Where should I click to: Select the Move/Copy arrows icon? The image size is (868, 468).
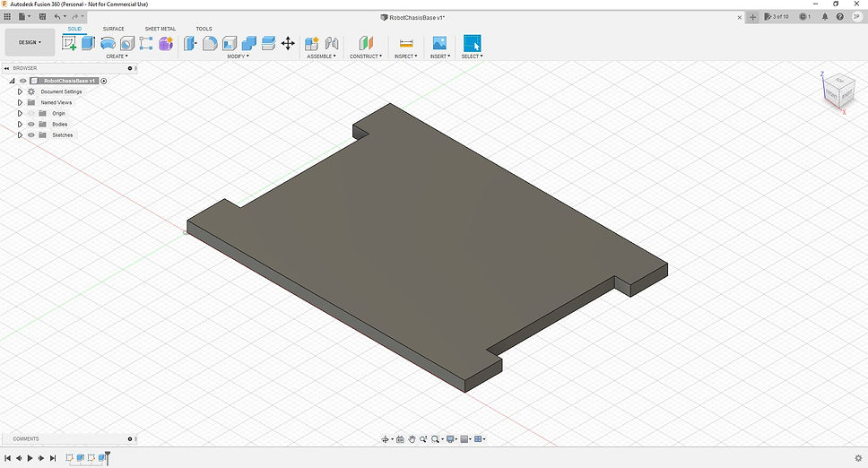point(288,43)
